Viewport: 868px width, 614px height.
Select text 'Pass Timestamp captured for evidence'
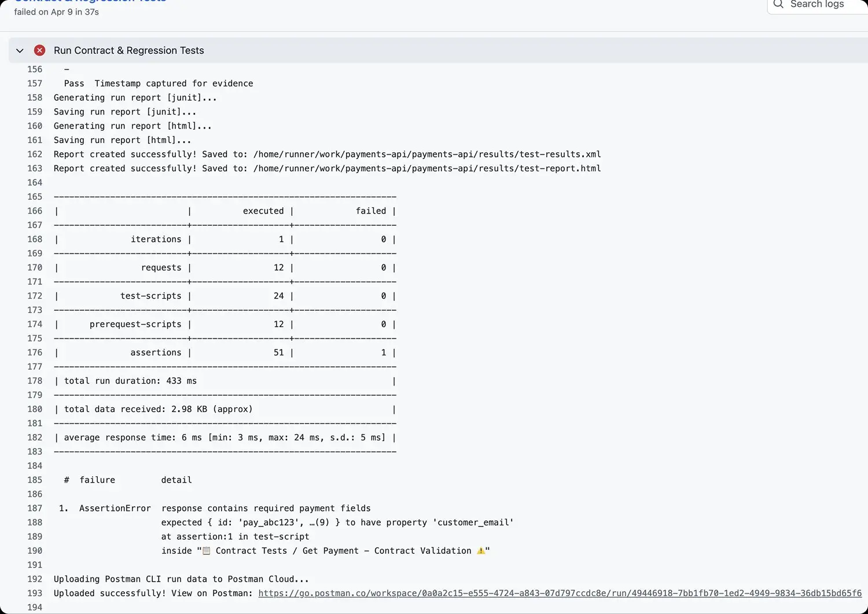tap(159, 83)
